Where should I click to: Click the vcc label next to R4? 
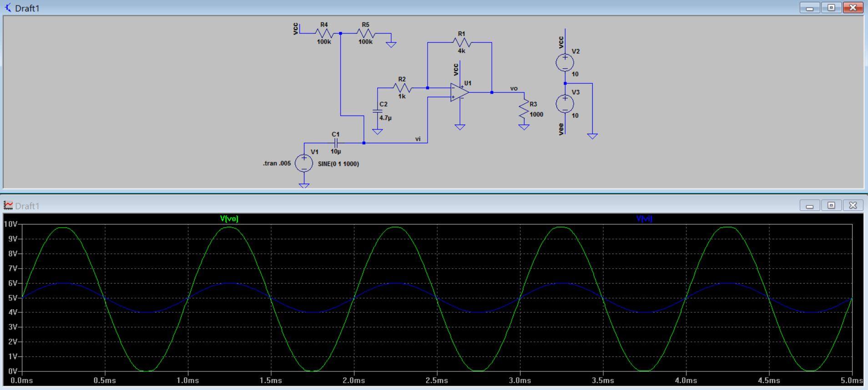point(296,29)
